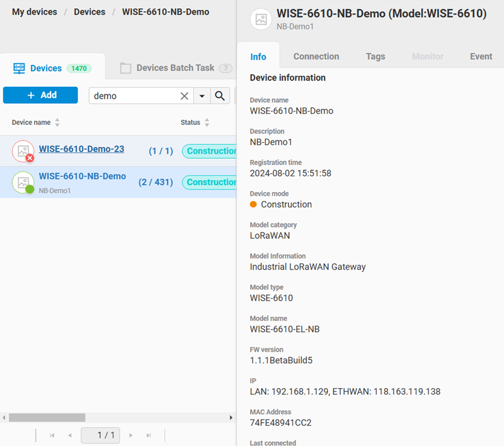This screenshot has width=504, height=446.
Task: Click WISE-6610-Demo-23 device thumbnail icon
Action: pyautogui.click(x=23, y=151)
